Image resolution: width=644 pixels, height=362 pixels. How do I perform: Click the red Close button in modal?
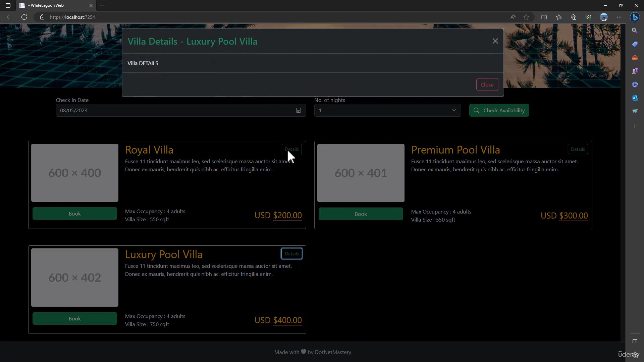pyautogui.click(x=487, y=85)
